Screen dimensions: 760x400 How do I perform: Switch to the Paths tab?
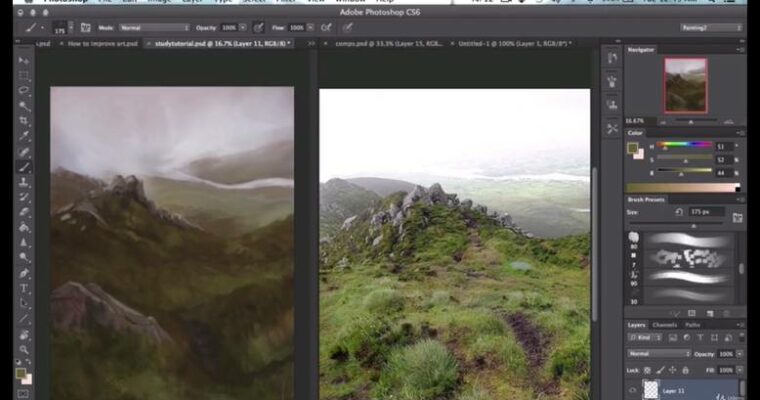pyautogui.click(x=692, y=325)
